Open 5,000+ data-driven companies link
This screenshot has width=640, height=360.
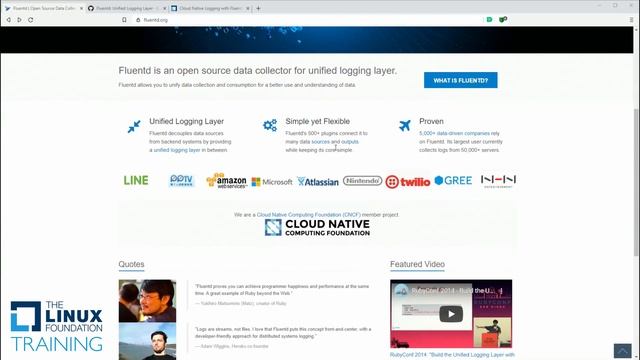tap(454, 133)
